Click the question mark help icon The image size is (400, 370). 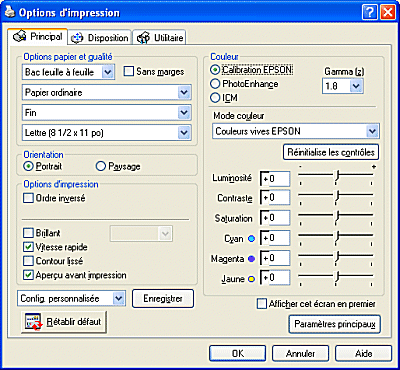coord(369,13)
